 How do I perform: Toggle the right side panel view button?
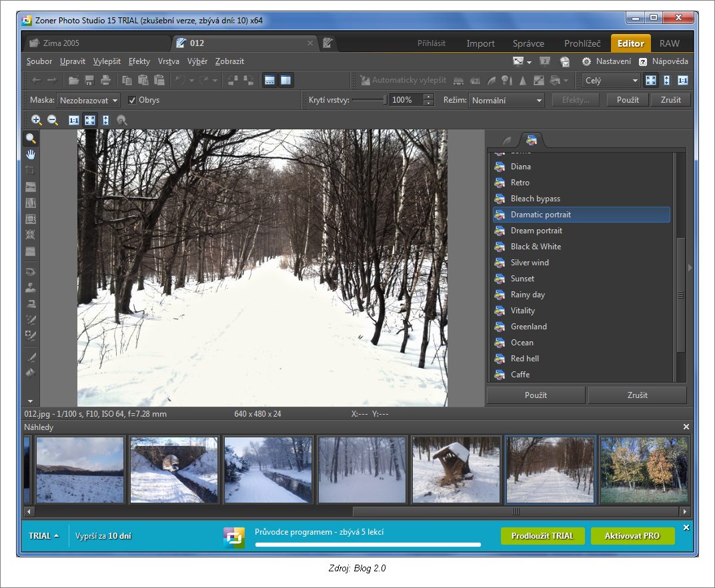pos(285,81)
